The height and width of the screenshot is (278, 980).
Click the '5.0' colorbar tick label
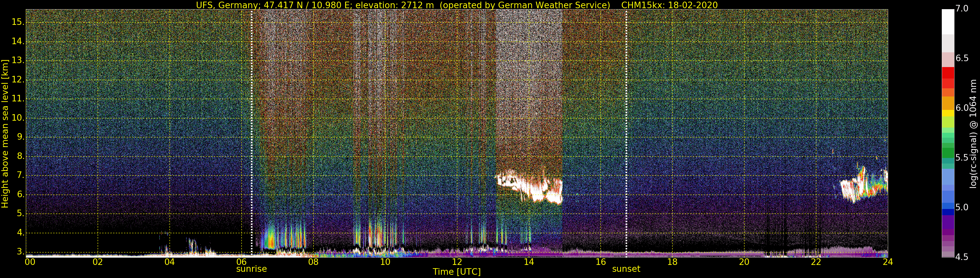click(962, 207)
